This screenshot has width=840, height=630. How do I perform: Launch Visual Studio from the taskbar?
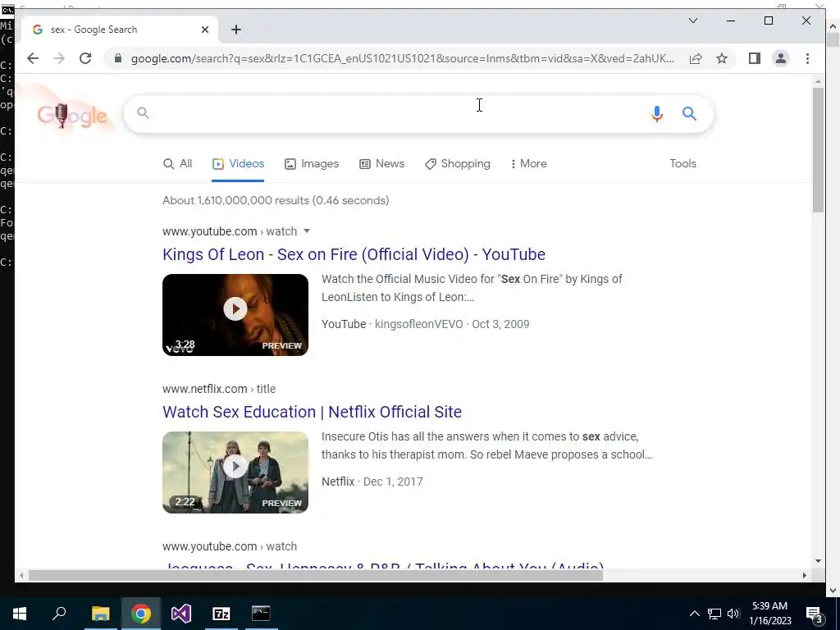click(x=181, y=614)
